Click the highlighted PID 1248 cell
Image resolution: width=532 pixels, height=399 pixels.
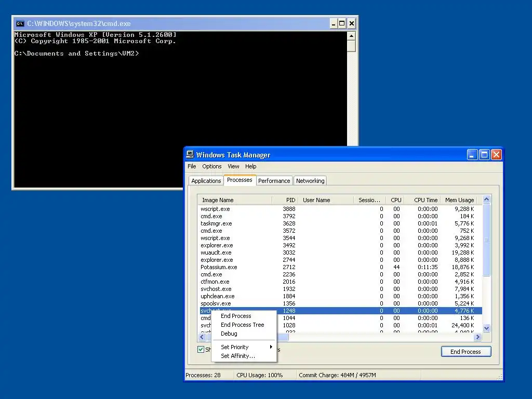[x=289, y=311]
